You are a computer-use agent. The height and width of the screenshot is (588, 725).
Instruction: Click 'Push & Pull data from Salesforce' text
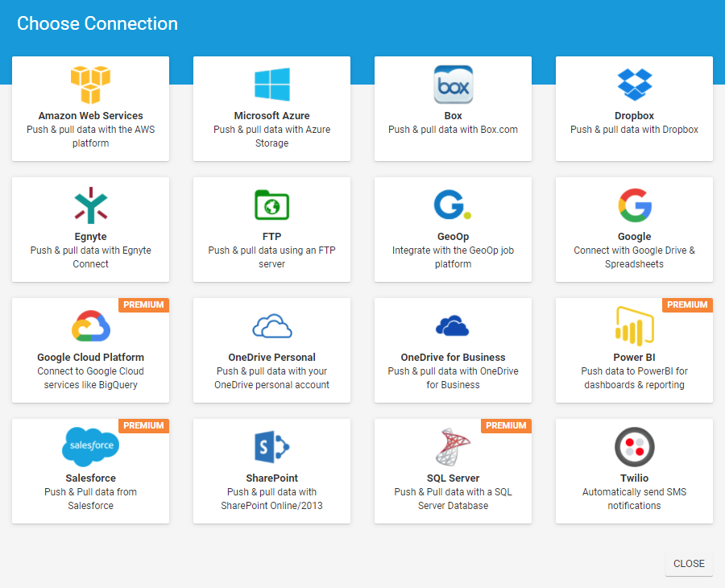(90, 499)
